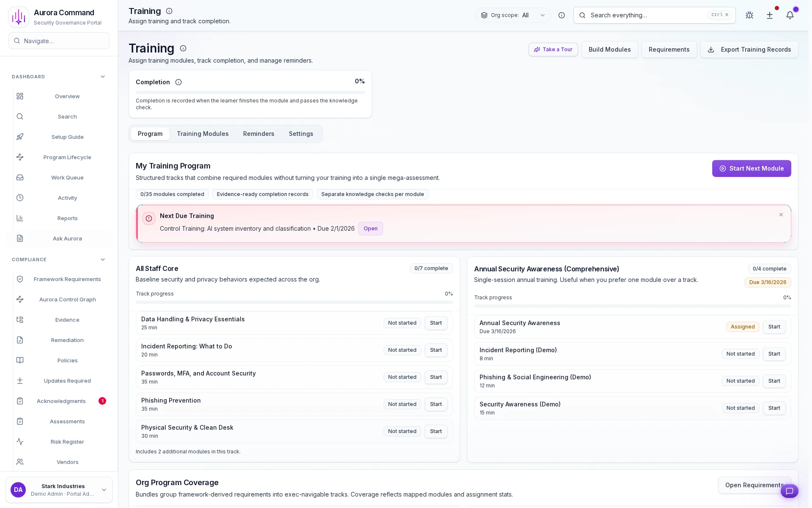This screenshot has width=812, height=508.
Task: Switch to the Training Modules tab
Action: pos(203,134)
